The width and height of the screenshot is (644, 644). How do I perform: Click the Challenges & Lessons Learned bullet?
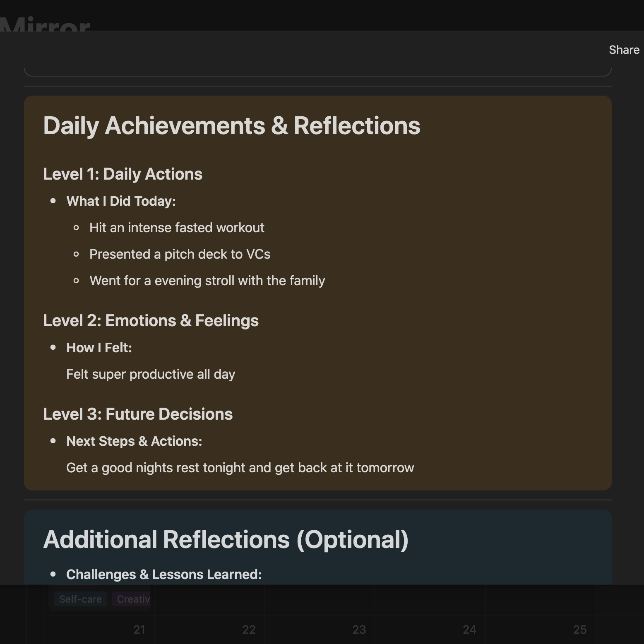[x=164, y=574]
